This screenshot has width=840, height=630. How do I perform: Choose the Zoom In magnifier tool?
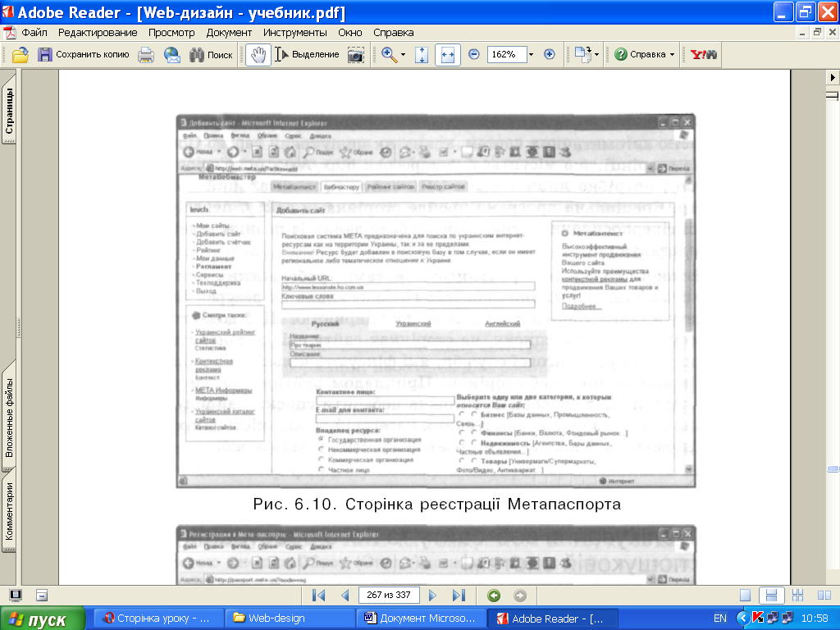tap(389, 55)
